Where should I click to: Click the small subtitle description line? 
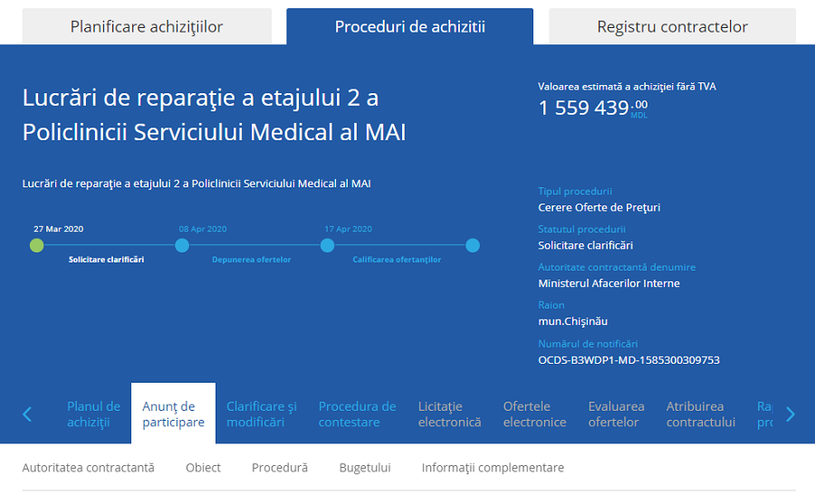pyautogui.click(x=197, y=184)
